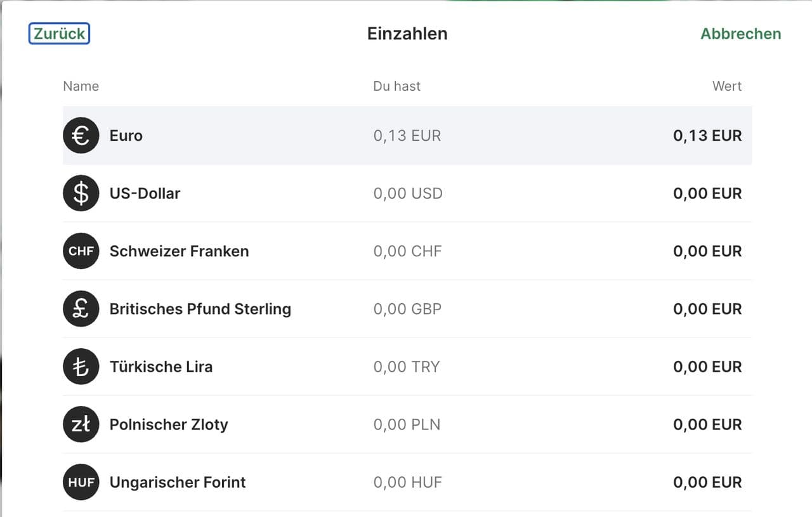Select the HUF round icon
This screenshot has height=517, width=812.
[x=81, y=482]
